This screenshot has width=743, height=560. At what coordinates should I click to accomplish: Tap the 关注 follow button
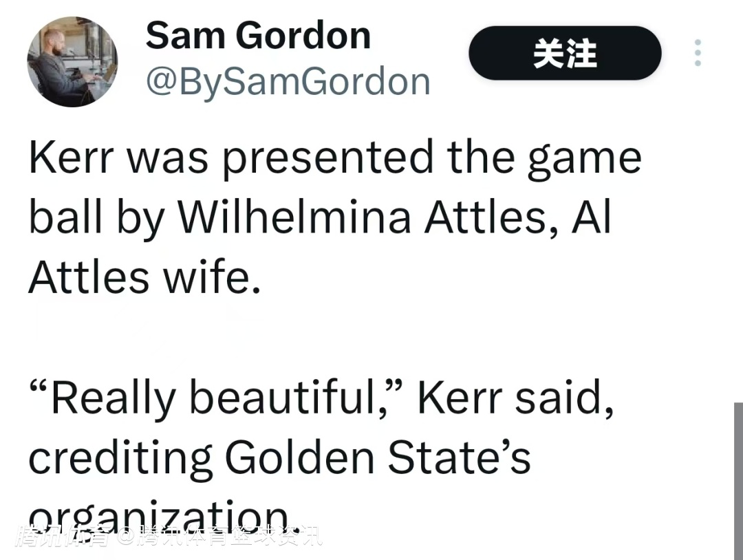(x=565, y=53)
